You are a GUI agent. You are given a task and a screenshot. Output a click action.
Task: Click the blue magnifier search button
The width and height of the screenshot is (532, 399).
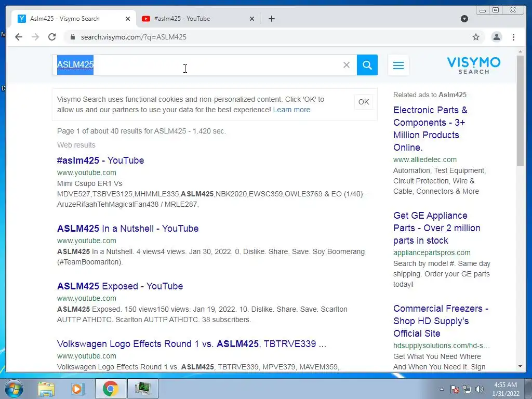coord(367,65)
